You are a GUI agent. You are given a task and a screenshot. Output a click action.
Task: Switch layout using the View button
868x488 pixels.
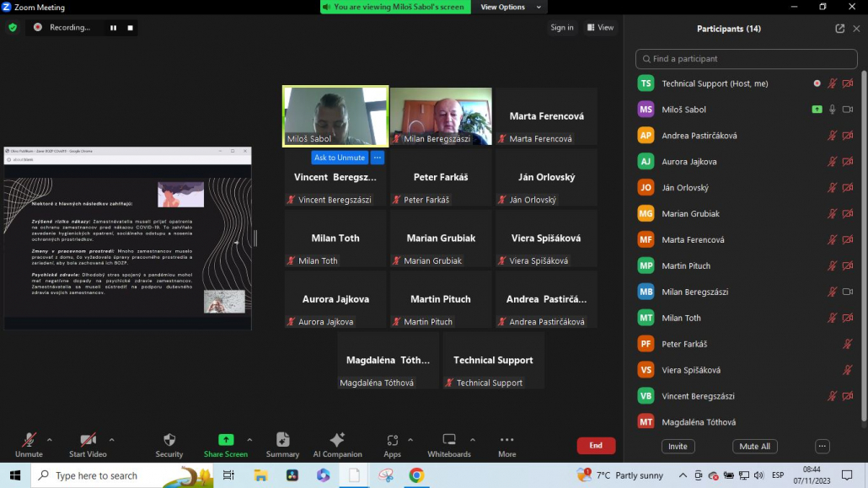(x=600, y=27)
